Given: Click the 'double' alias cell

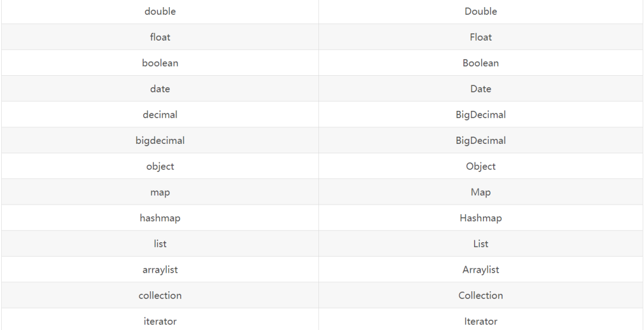Looking at the screenshot, I should 160,11.
